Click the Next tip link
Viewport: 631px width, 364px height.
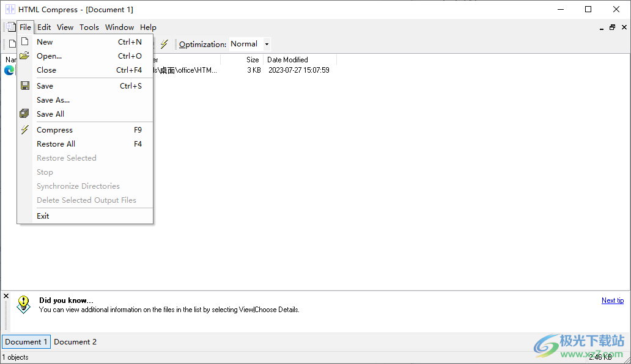[x=613, y=300]
